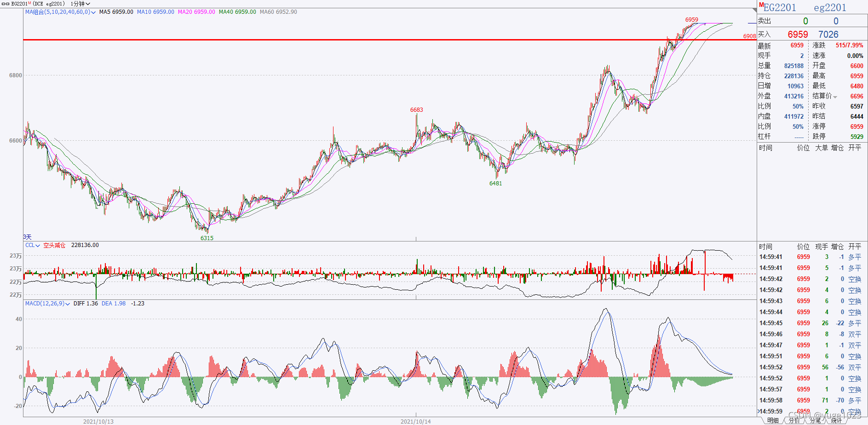Click the 2021/10/13 date label
868x425 pixels.
[98, 421]
